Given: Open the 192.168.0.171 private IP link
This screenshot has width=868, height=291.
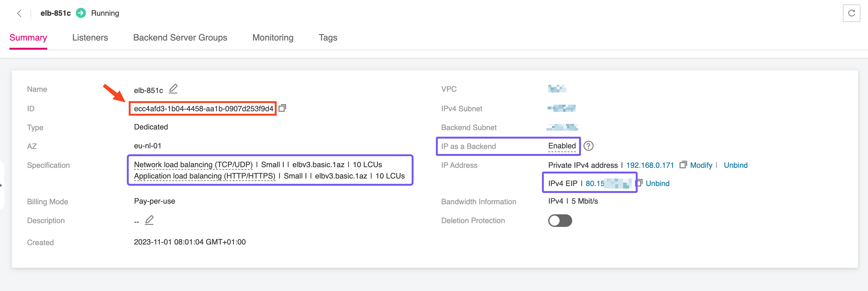Looking at the screenshot, I should [x=650, y=165].
